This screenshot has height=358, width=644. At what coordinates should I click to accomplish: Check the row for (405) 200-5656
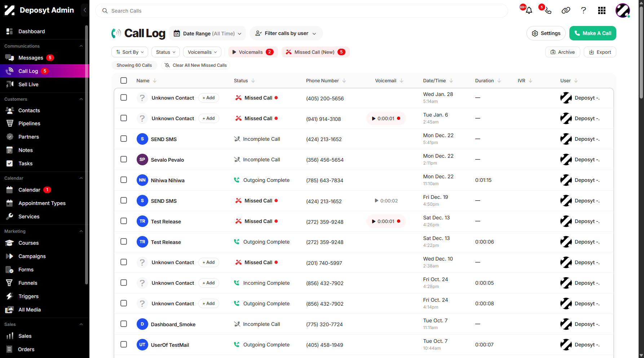(x=124, y=97)
